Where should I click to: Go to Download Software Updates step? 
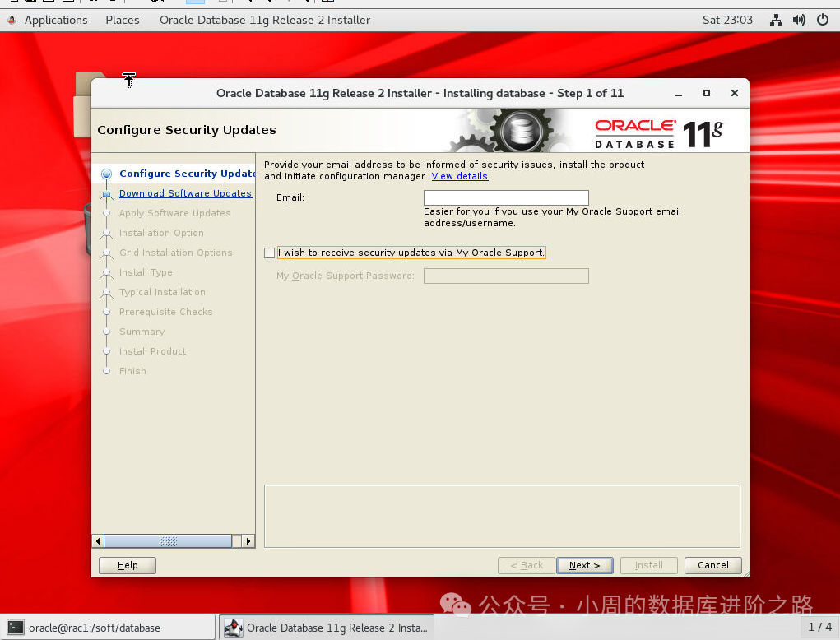point(185,193)
